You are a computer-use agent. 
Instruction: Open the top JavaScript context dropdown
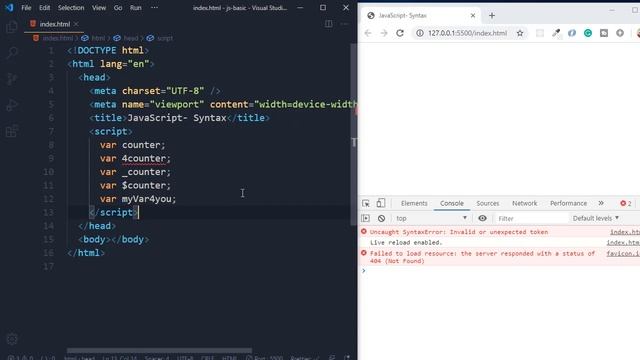pos(431,218)
